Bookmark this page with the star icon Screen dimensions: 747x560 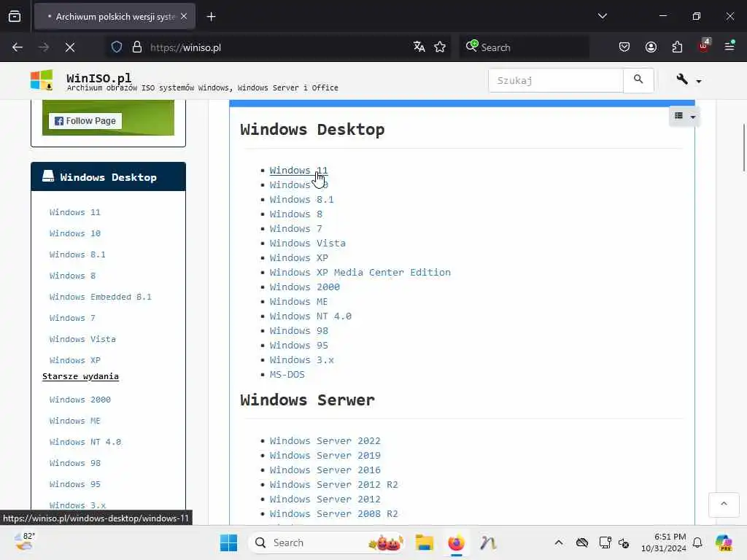(440, 47)
